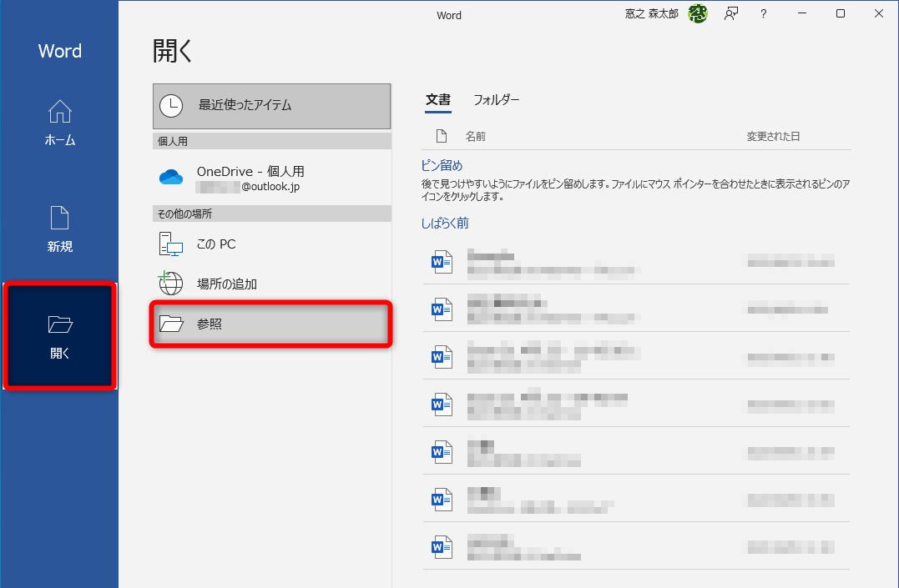The image size is (899, 588).
Task: Click the share person icon in title bar
Action: 730,14
